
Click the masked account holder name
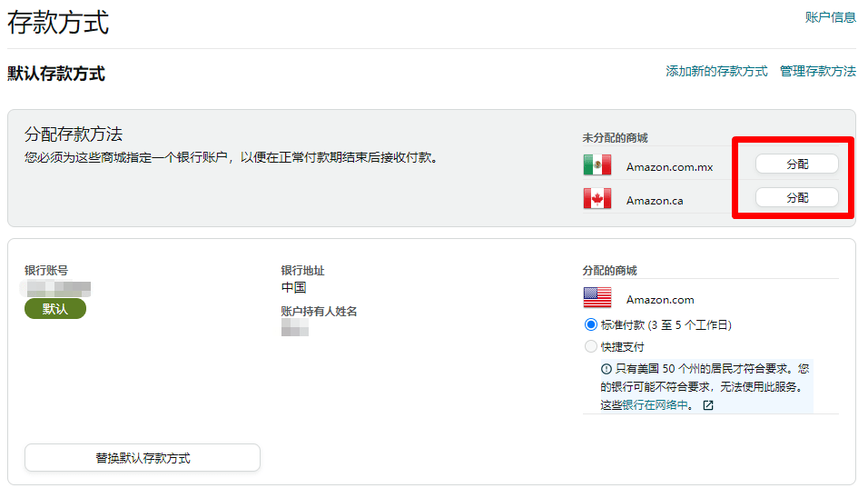click(x=295, y=328)
